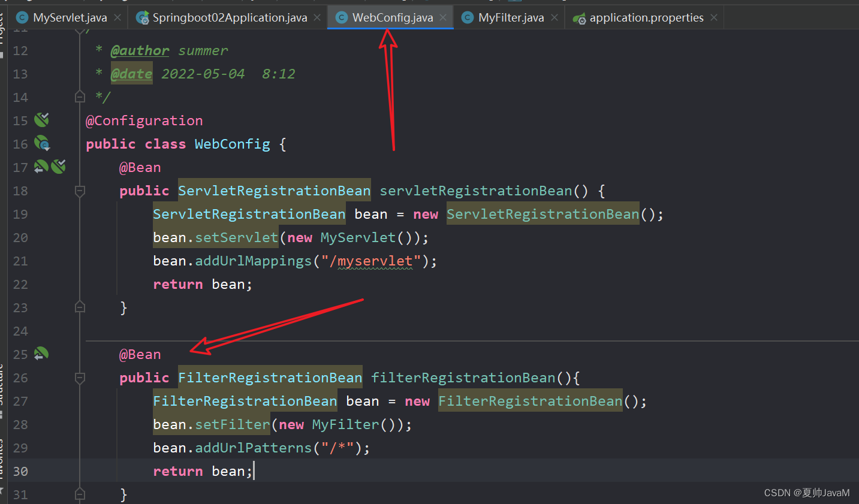This screenshot has height=504, width=859.
Task: Collapse the servletRegistrationBean method fold arrow
Action: pyautogui.click(x=80, y=191)
